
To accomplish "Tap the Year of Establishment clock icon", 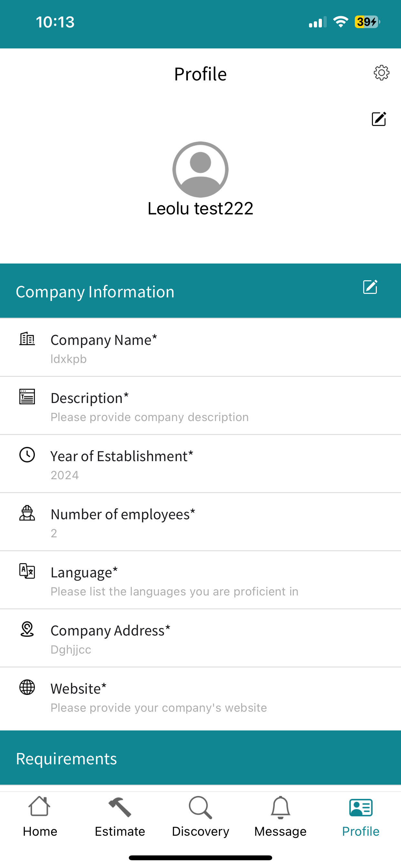I will point(27,455).
